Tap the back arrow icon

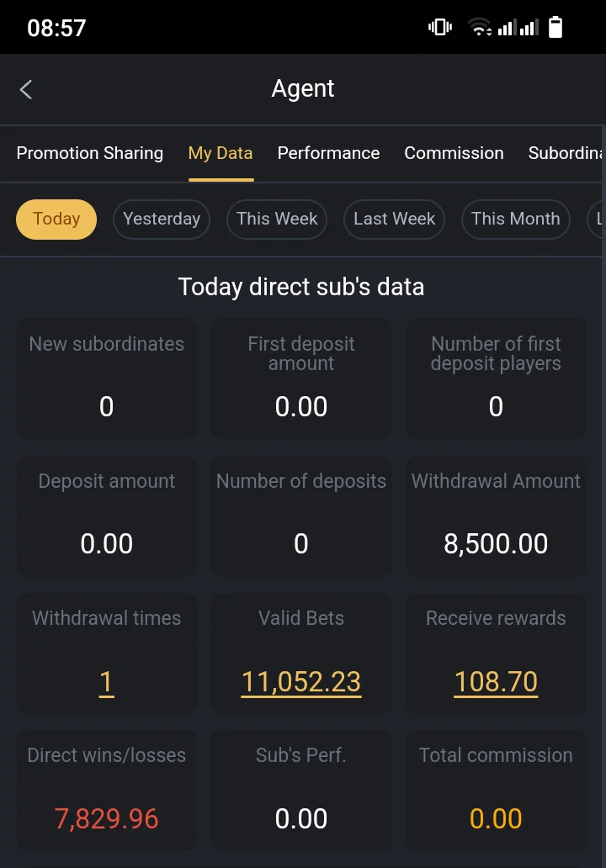[26, 89]
